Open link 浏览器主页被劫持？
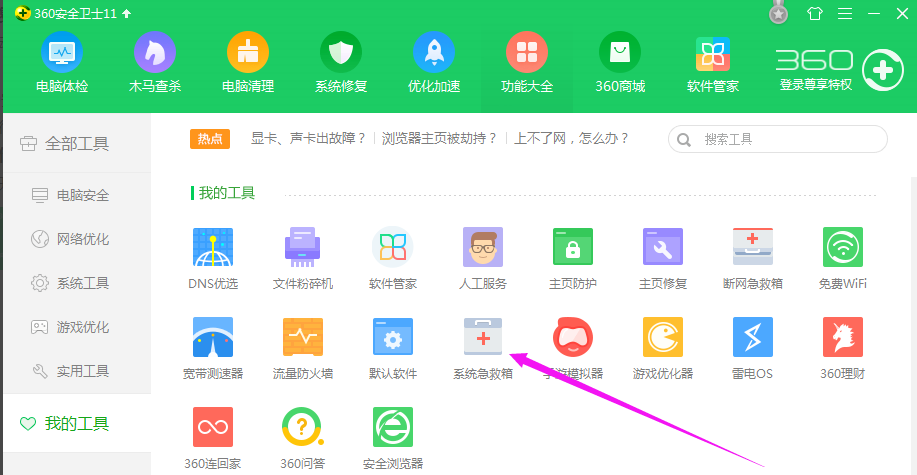 coord(439,139)
